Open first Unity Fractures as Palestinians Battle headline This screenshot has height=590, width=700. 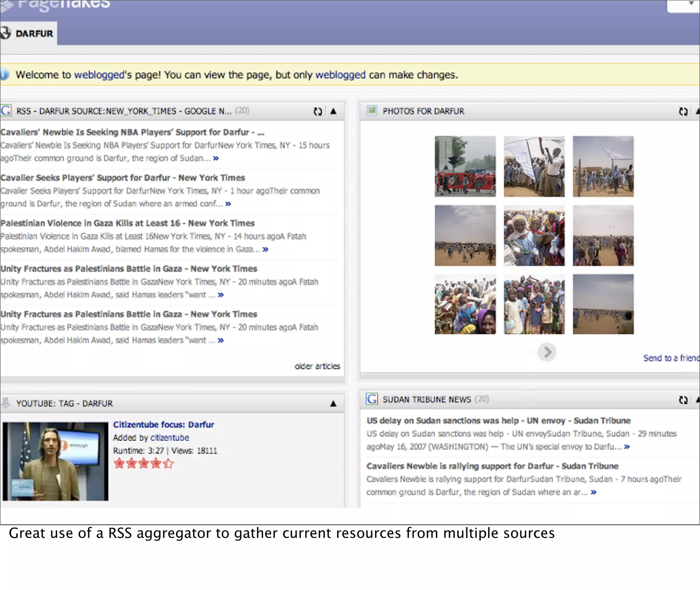(129, 269)
